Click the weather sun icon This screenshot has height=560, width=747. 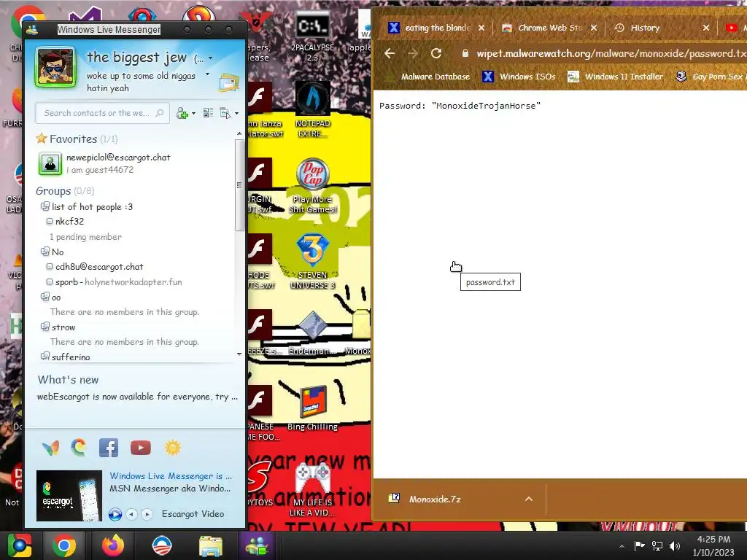172,448
